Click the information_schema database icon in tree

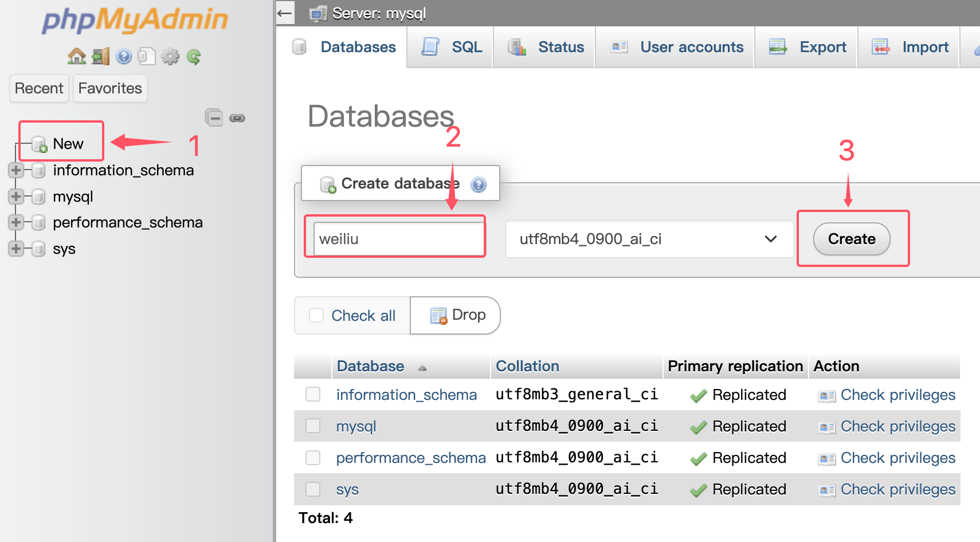38,170
